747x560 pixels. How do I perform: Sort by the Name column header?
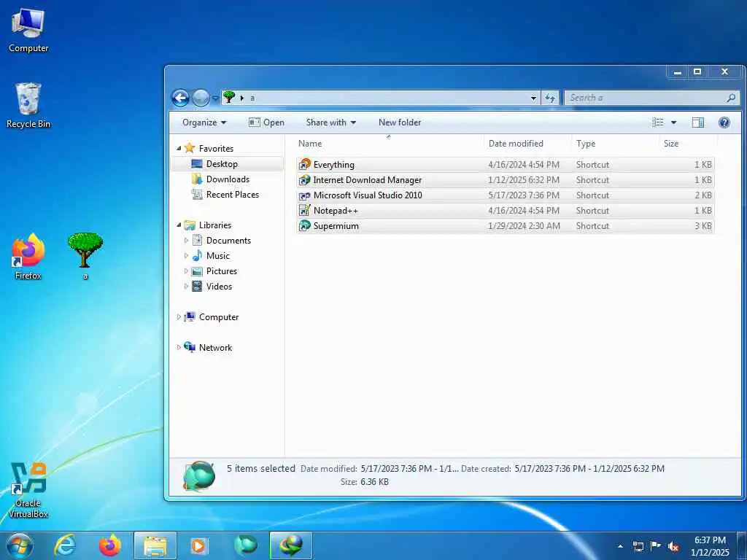tap(390, 144)
